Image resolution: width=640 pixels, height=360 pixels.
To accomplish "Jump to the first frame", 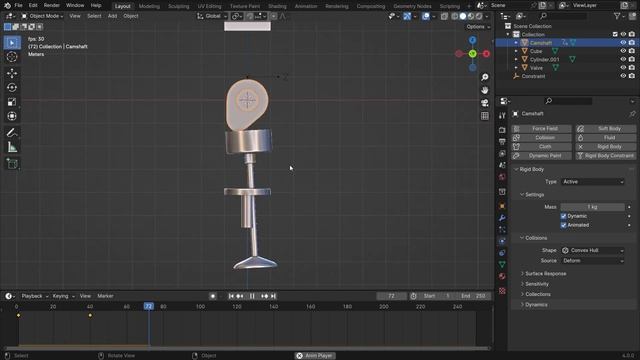I will click(x=231, y=296).
